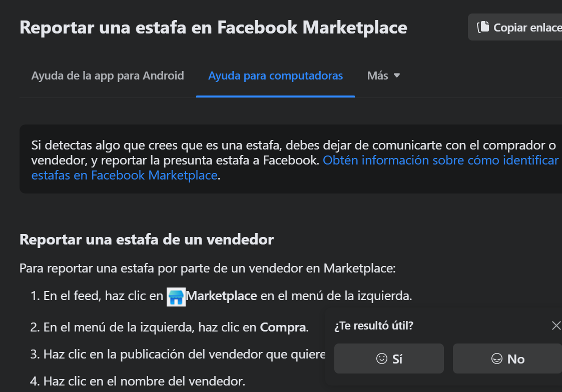Click the page title about Facebook Marketplace scams
This screenshot has height=392, width=562.
tap(213, 27)
